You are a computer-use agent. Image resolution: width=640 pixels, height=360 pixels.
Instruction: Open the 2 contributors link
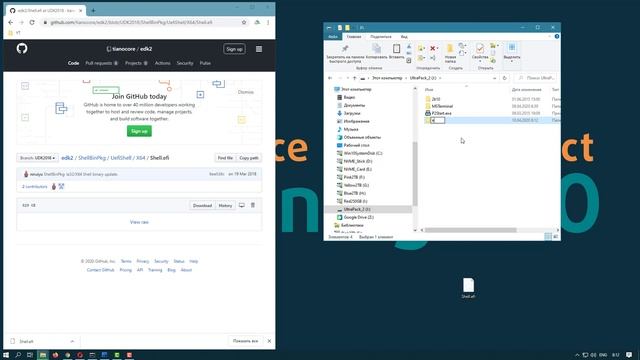[x=35, y=187]
